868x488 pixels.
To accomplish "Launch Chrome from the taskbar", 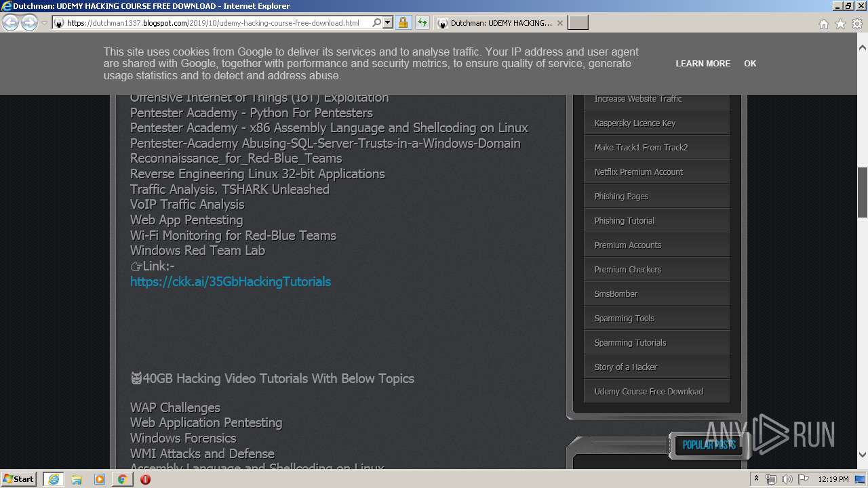I will pyautogui.click(x=122, y=479).
